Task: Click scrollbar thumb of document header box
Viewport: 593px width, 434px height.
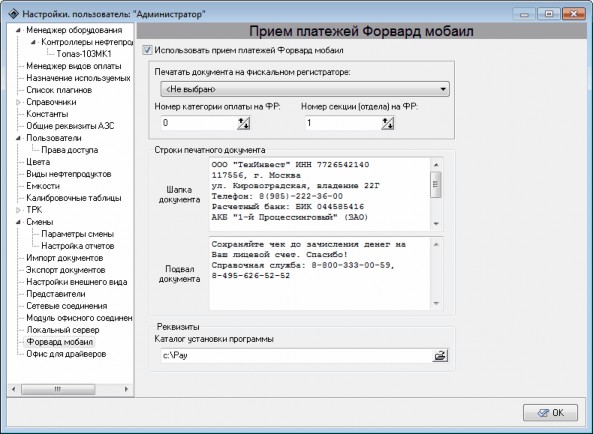Action: [436, 184]
